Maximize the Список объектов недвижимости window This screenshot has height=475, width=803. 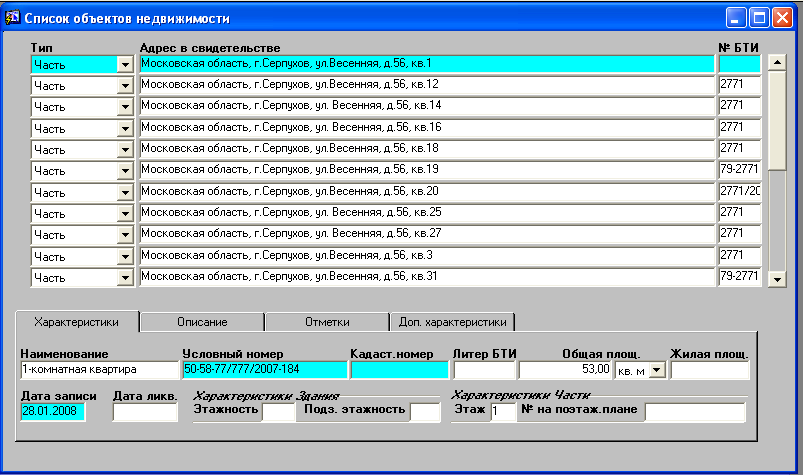coord(759,18)
